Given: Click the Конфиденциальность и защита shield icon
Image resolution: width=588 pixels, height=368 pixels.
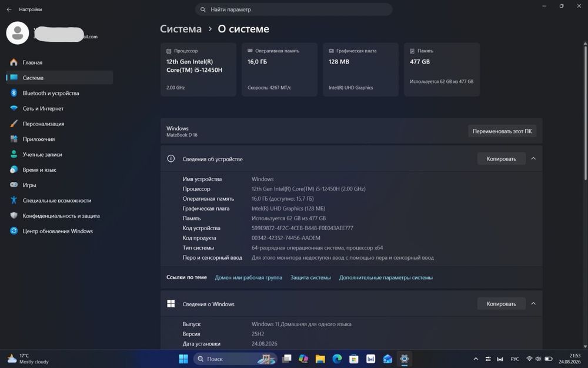Looking at the screenshot, I should pyautogui.click(x=14, y=216).
